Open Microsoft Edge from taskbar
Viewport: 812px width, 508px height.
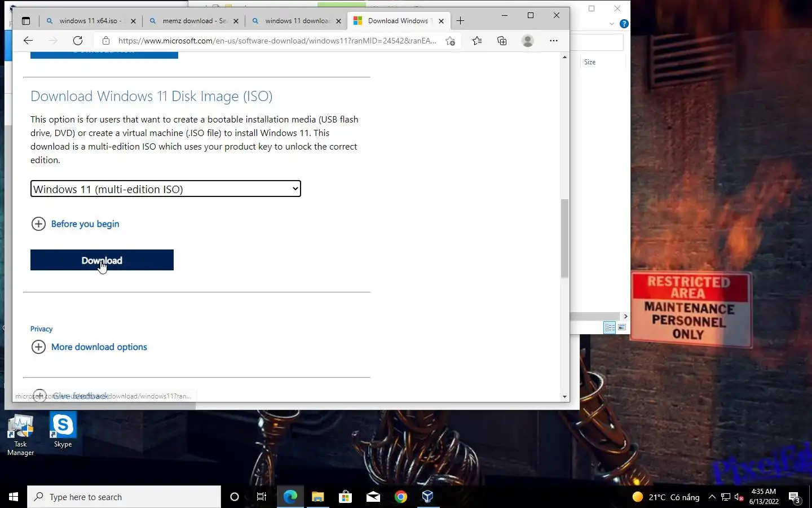[290, 497]
